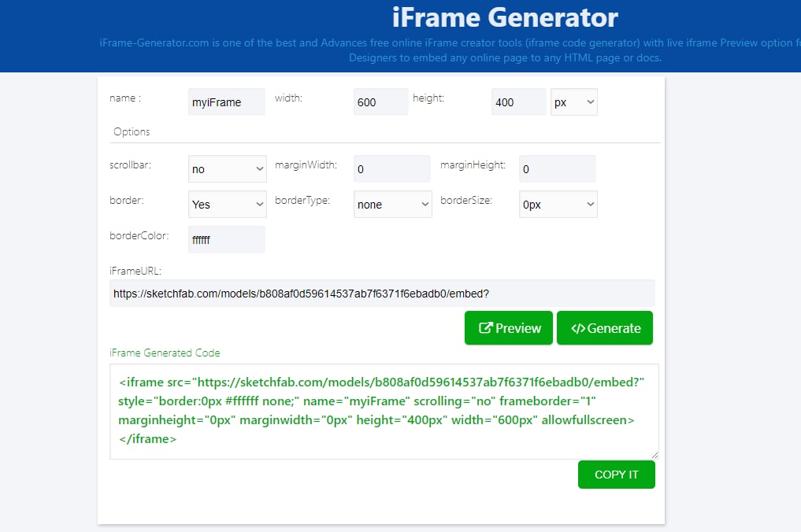Click the iFrameURL: label

[x=135, y=271]
